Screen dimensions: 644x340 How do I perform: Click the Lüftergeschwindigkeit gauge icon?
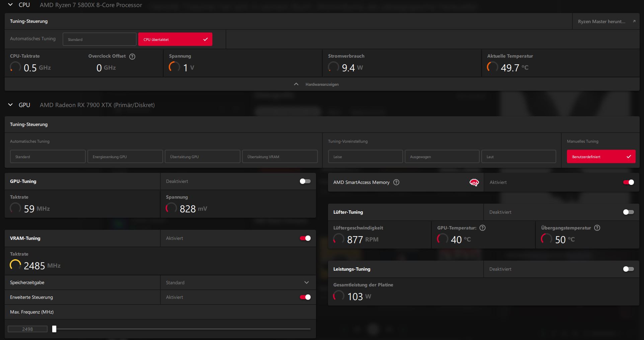pyautogui.click(x=339, y=239)
